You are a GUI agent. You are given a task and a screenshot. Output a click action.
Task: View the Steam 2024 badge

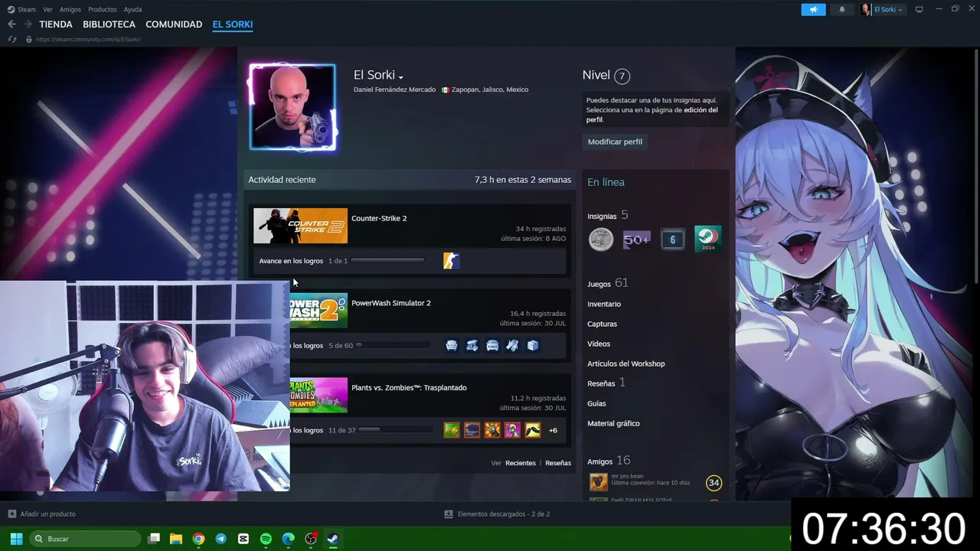click(707, 240)
